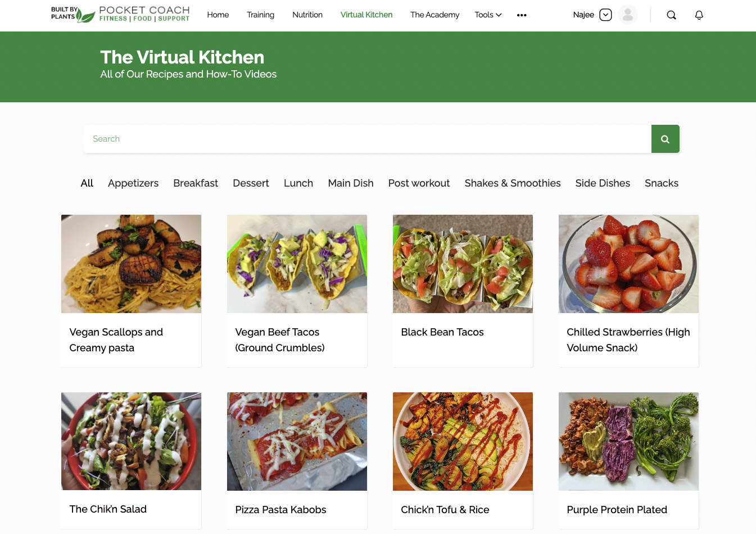View the Purple Protein Plated recipe
This screenshot has height=534, width=756.
coord(617,510)
